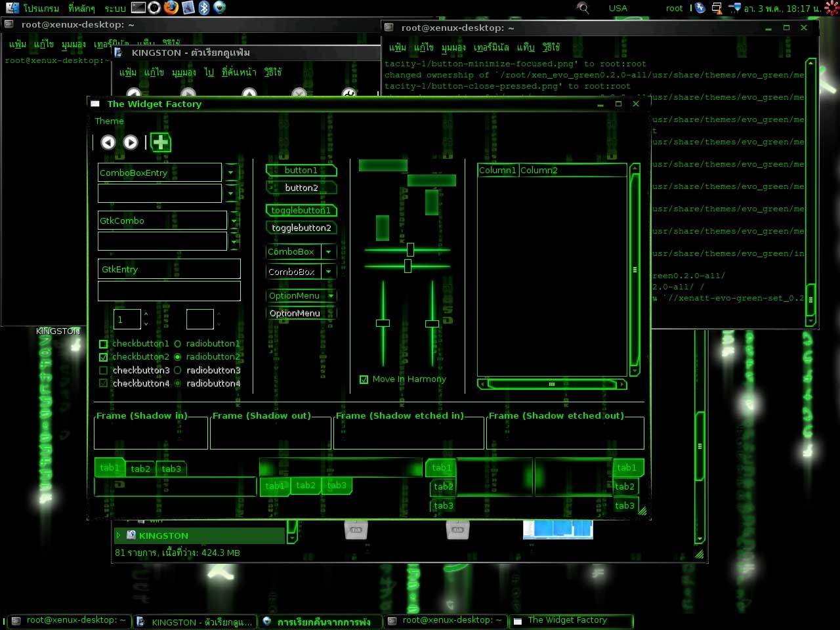
Task: Switch to The Widget Factory taskbar button
Action: pos(572,620)
